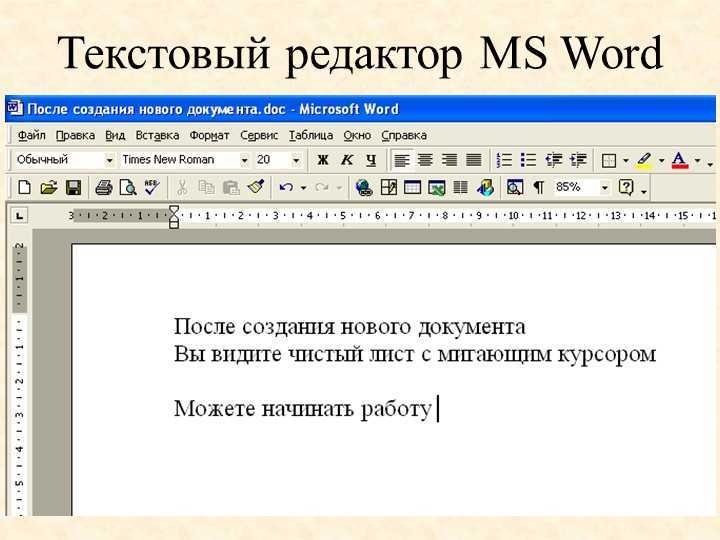This screenshot has width=720, height=540.
Task: Apply red font color with the A button
Action: pyautogui.click(x=680, y=160)
